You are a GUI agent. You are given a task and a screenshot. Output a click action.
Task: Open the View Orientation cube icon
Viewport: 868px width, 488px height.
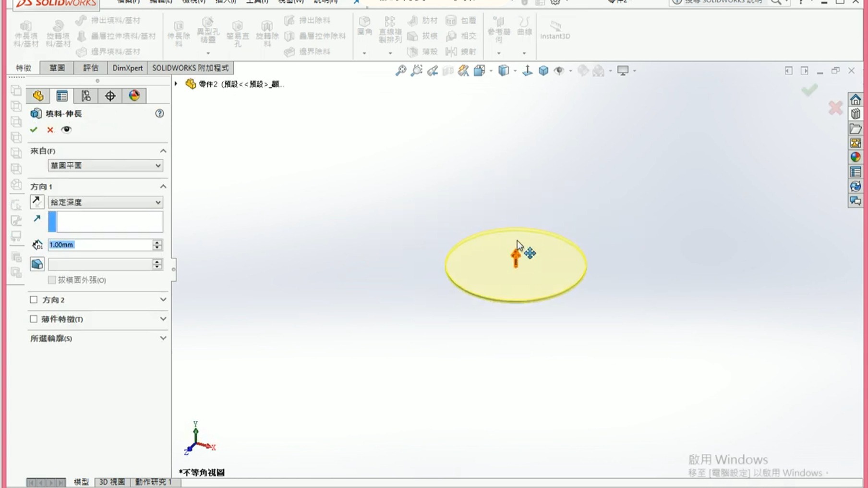coord(479,71)
